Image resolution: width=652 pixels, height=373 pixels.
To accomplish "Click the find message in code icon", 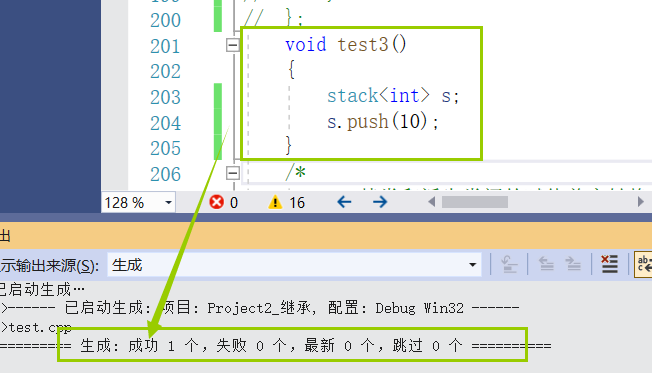I will [509, 264].
